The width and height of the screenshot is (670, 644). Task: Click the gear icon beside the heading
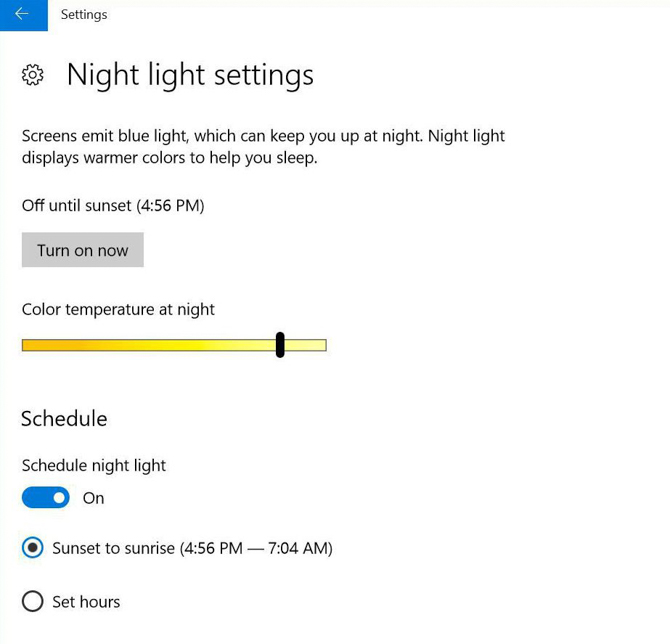click(x=33, y=75)
